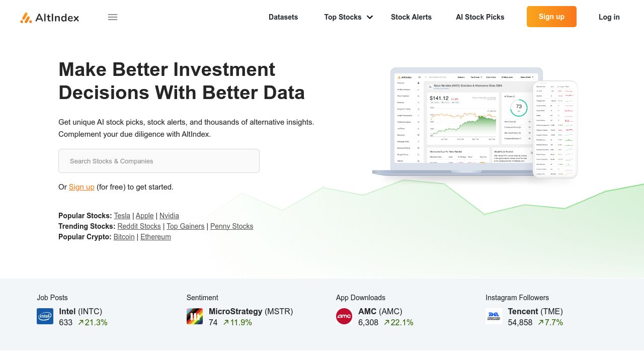Open Ethereum crypto link

[x=155, y=237]
